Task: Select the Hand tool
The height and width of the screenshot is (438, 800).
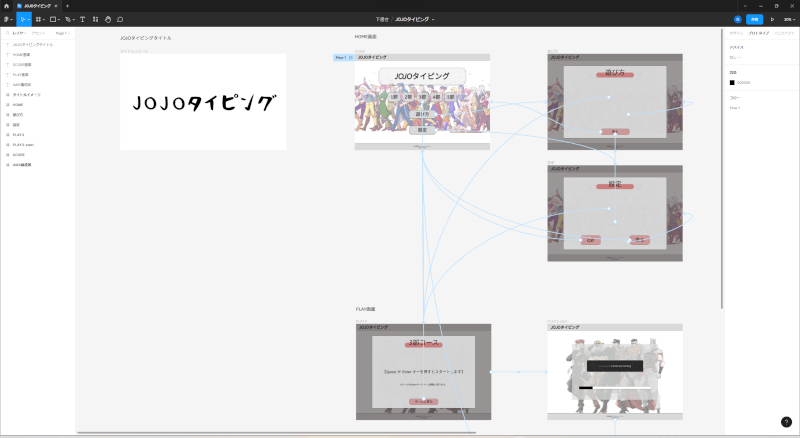Action: [108, 19]
